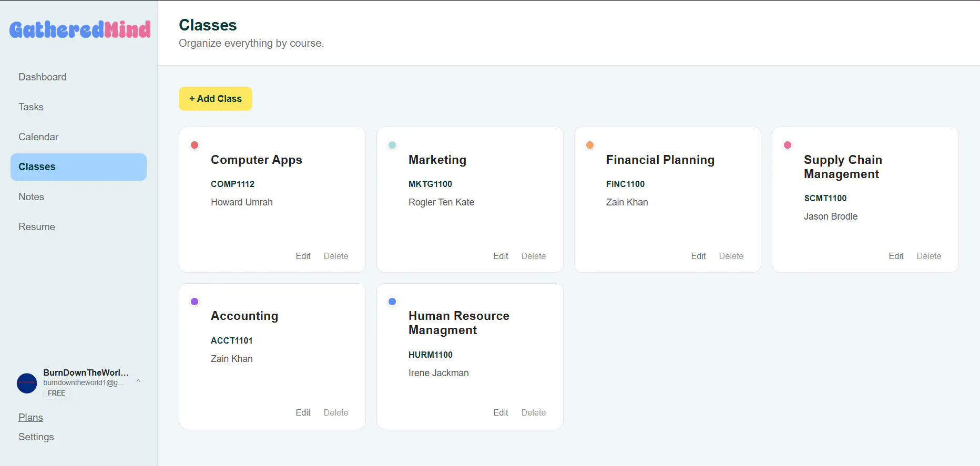Click instructor name Howard Umrah
Screen dimensions: 980x466
point(242,202)
